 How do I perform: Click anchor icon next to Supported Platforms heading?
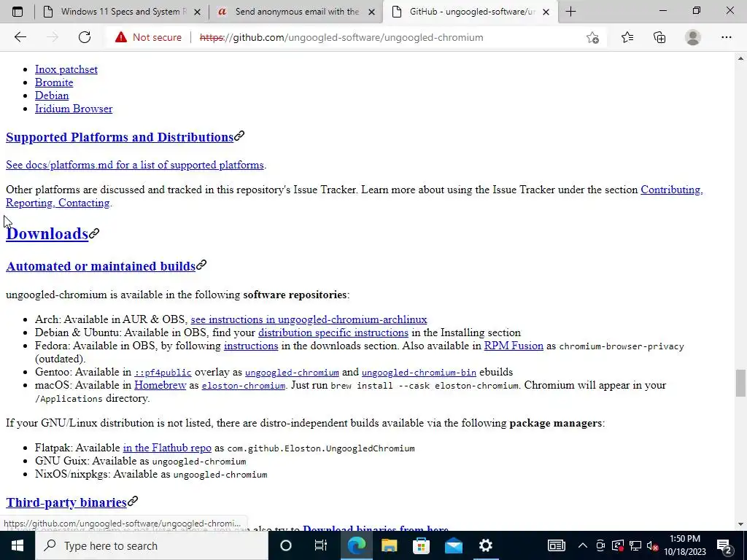(x=239, y=136)
